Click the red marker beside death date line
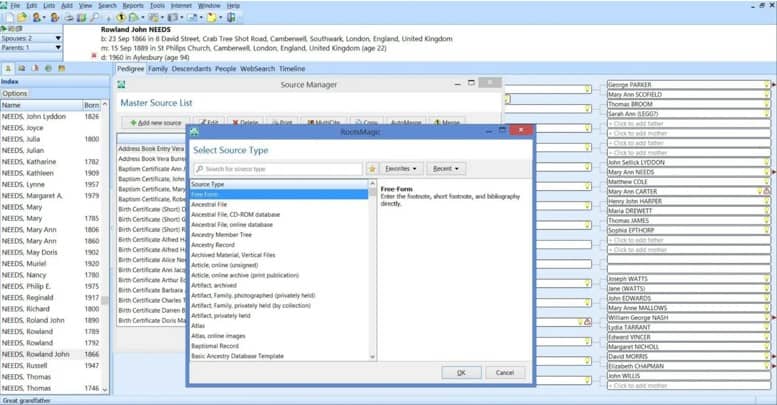The width and height of the screenshot is (777, 405). pyautogui.click(x=94, y=56)
